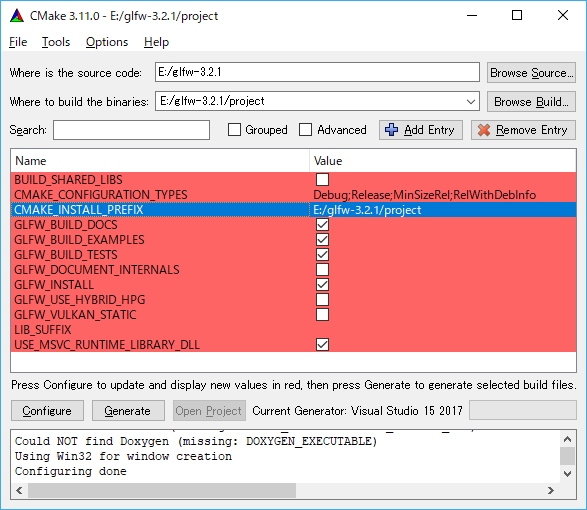Click the Open Project button
The image size is (587, 510).
click(x=209, y=410)
